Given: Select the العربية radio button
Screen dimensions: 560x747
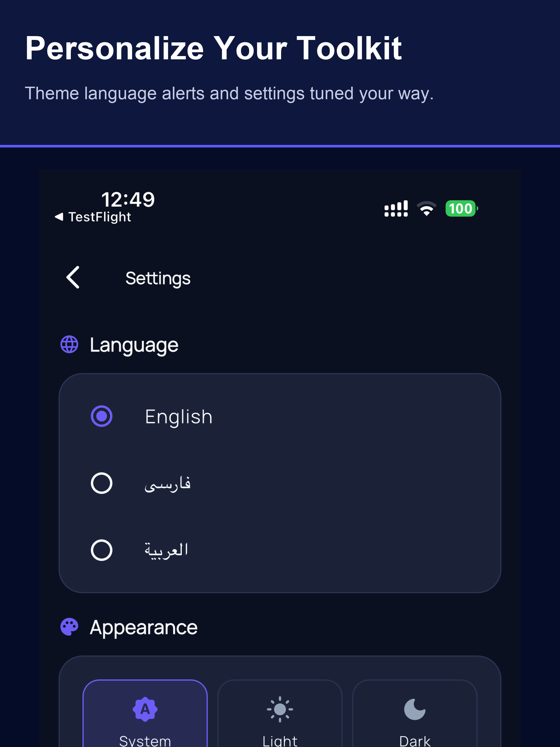Looking at the screenshot, I should (x=102, y=550).
